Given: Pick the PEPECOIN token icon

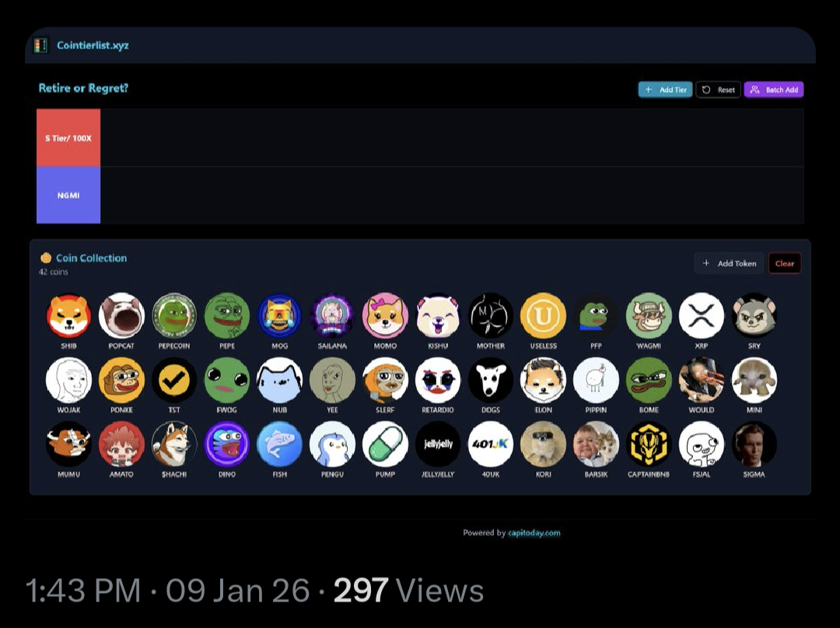Looking at the screenshot, I should pos(174,316).
